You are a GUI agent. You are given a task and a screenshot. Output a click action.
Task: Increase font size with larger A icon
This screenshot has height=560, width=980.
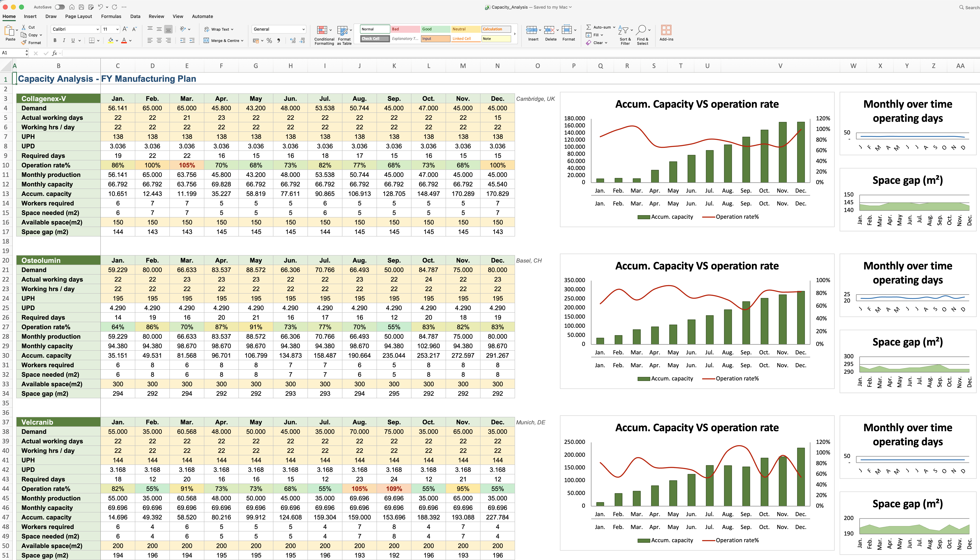click(125, 29)
